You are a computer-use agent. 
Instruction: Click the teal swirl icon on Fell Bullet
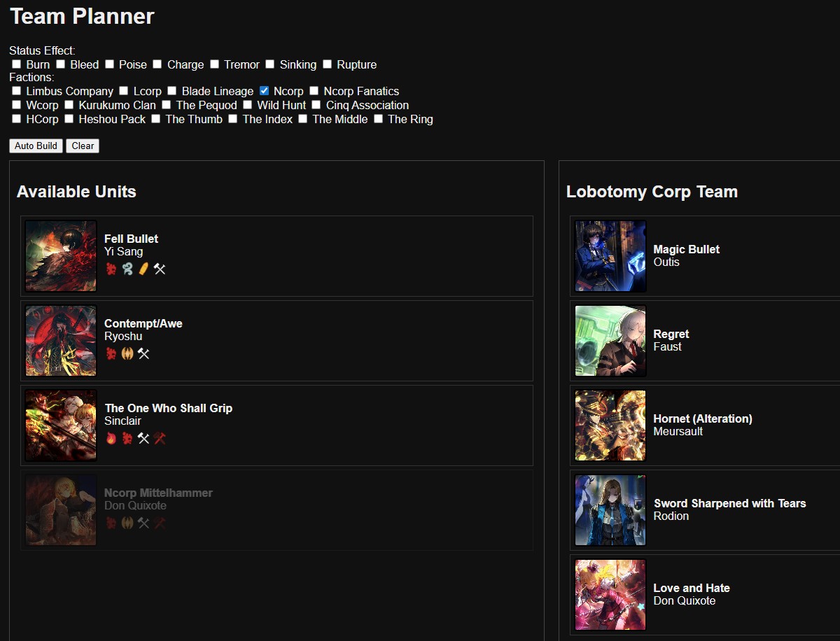pyautogui.click(x=127, y=269)
